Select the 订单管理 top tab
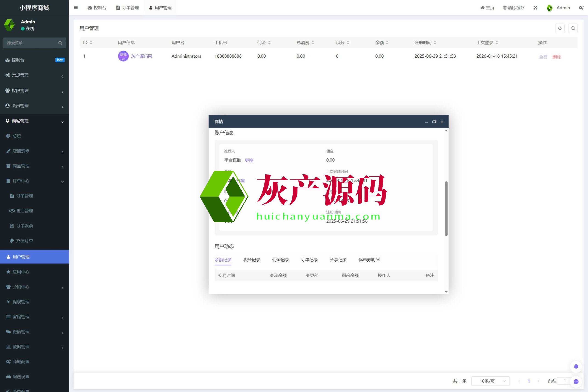Screen dimensions: 588x392 127,8
